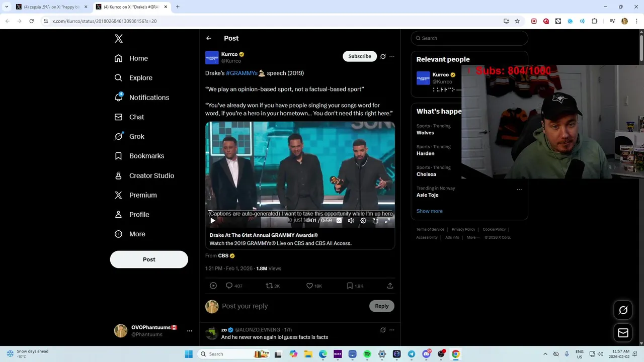644x362 pixels.
Task: Toggle closed captions on the video
Action: [339, 220]
